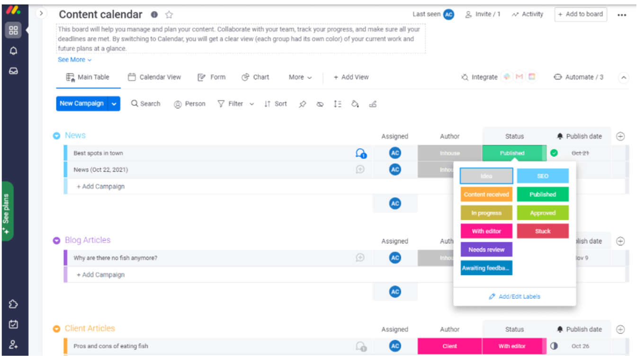
Task: Open conversation bubble for Best spots in town
Action: 361,153
